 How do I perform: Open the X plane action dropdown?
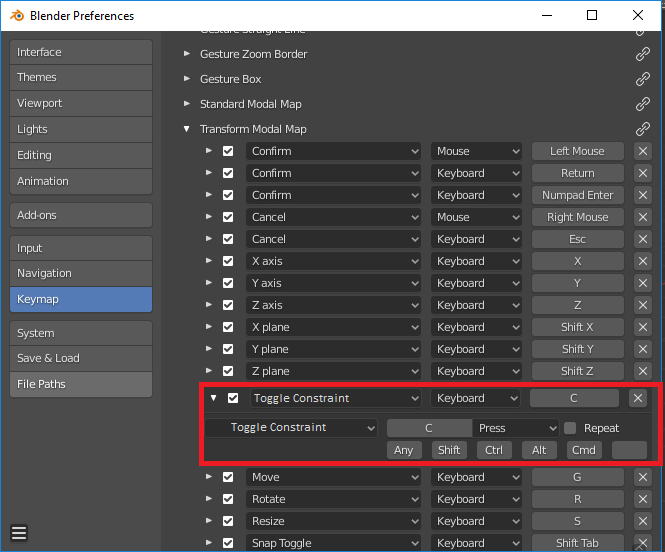point(333,327)
